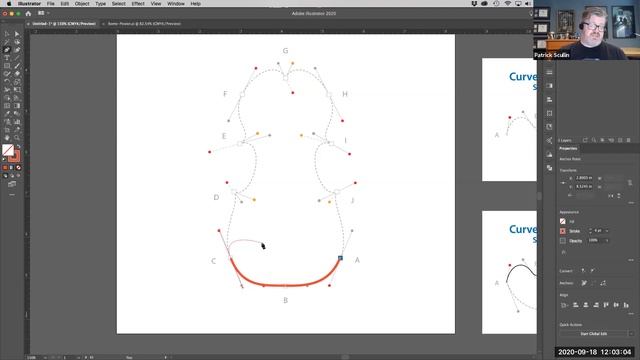
Task: Select the Selection tool arrow
Action: click(x=7, y=34)
